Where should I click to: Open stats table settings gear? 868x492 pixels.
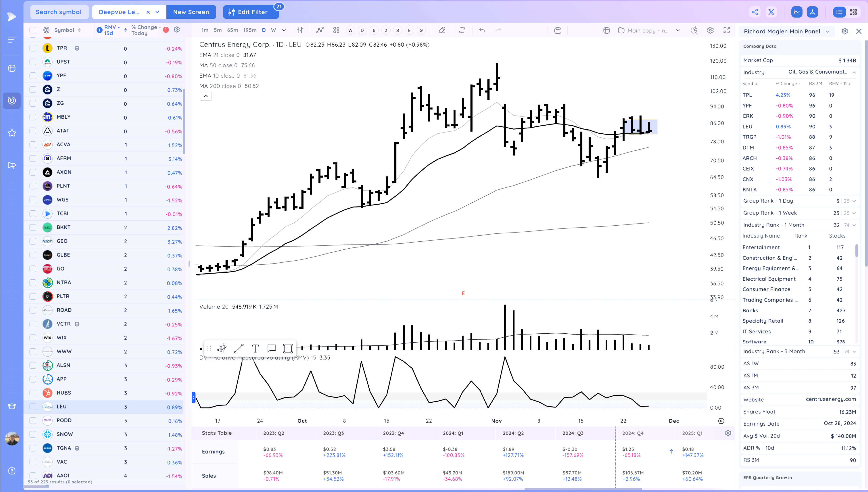tap(728, 433)
